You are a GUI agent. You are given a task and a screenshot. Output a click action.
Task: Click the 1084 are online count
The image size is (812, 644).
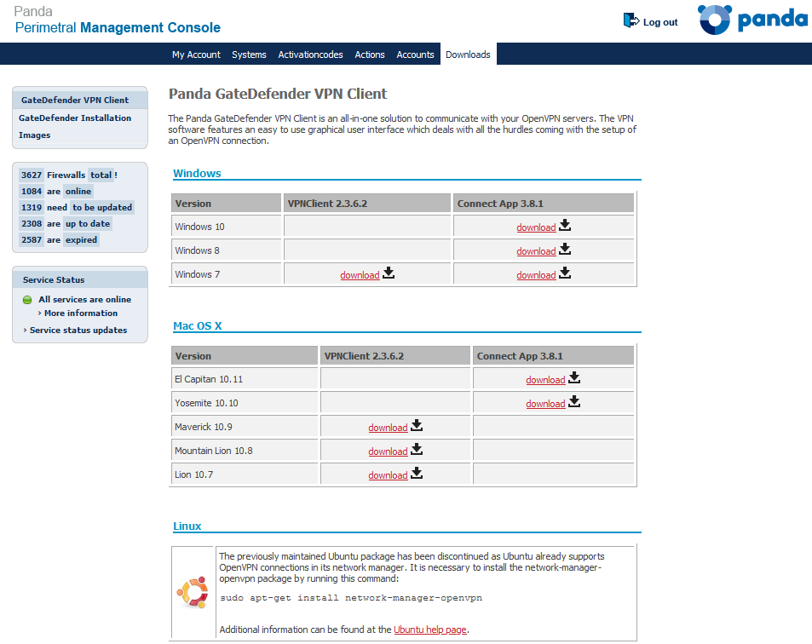pos(56,191)
